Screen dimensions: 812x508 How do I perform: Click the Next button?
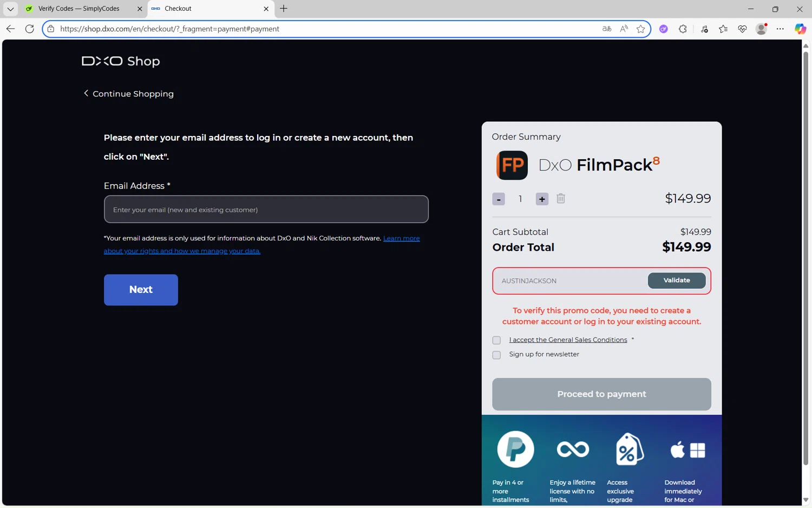coord(141,290)
